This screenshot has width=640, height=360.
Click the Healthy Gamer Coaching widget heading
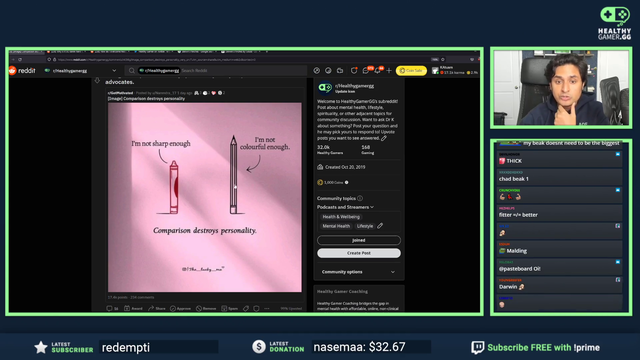[342, 291]
